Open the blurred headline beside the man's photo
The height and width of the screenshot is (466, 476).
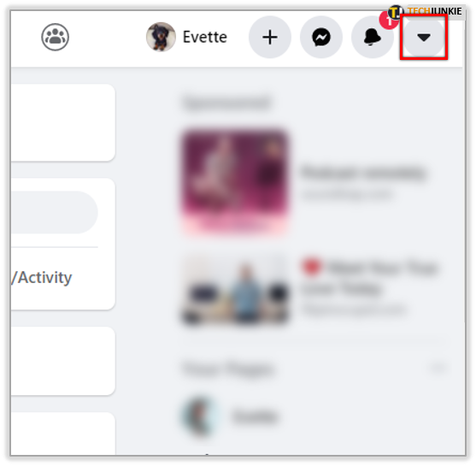tap(369, 278)
